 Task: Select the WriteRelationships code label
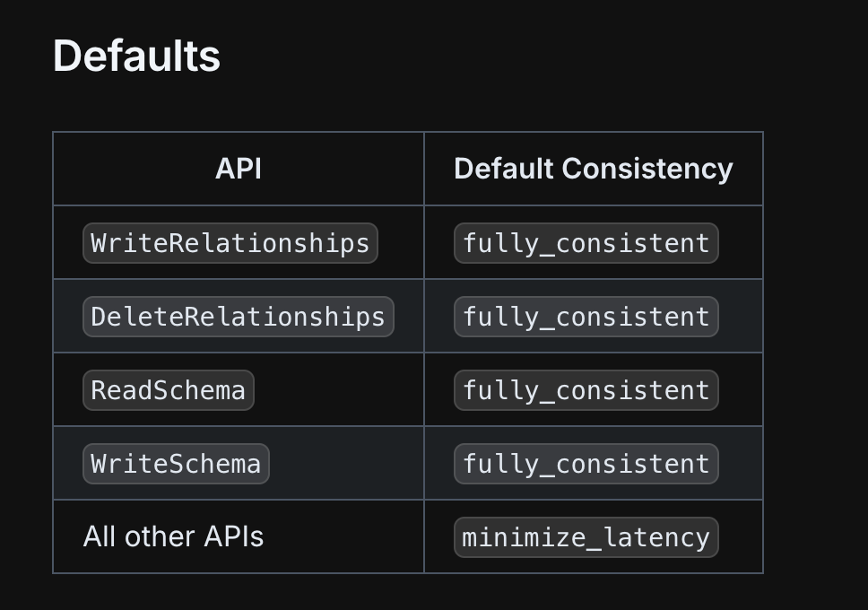(230, 243)
